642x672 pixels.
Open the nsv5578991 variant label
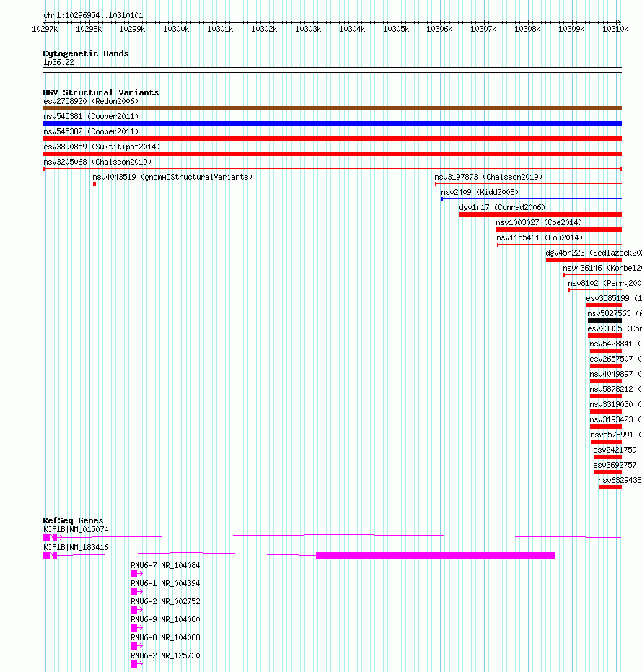click(x=616, y=435)
